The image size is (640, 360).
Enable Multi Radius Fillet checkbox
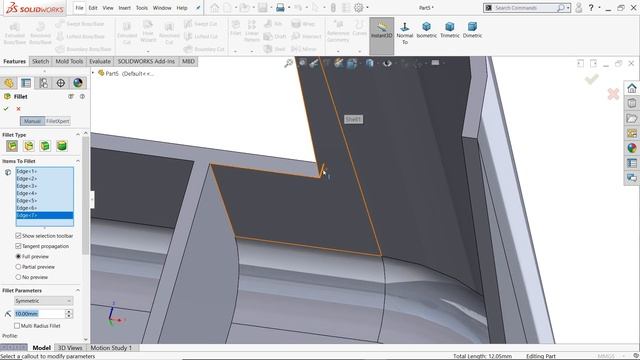[x=17, y=326]
